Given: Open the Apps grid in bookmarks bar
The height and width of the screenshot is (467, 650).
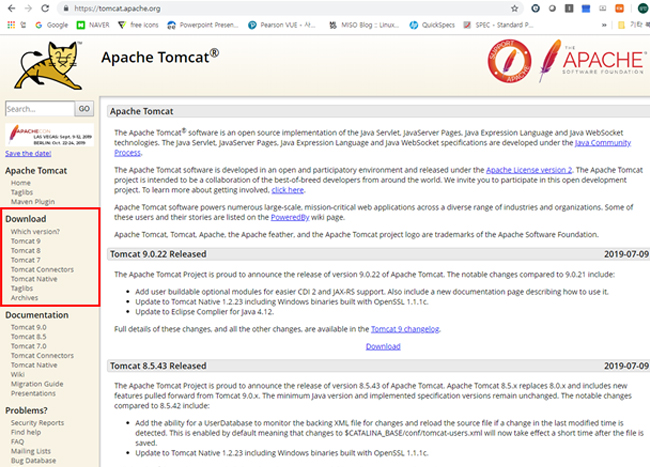Looking at the screenshot, I should (x=11, y=25).
